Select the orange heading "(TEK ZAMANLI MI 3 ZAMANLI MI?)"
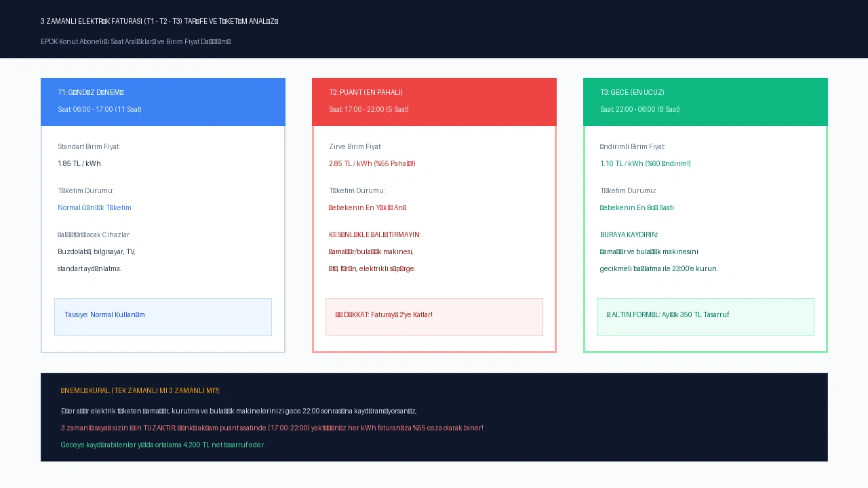Image resolution: width=868 pixels, height=488 pixels. [140, 390]
